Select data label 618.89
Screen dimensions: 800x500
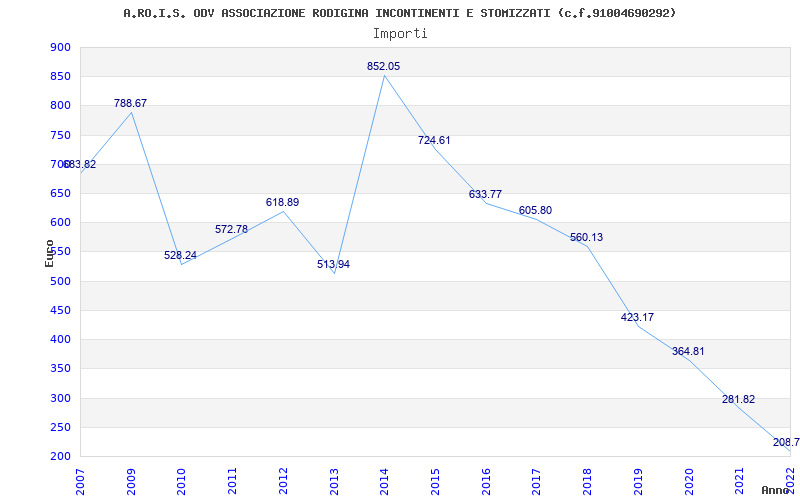pos(282,202)
